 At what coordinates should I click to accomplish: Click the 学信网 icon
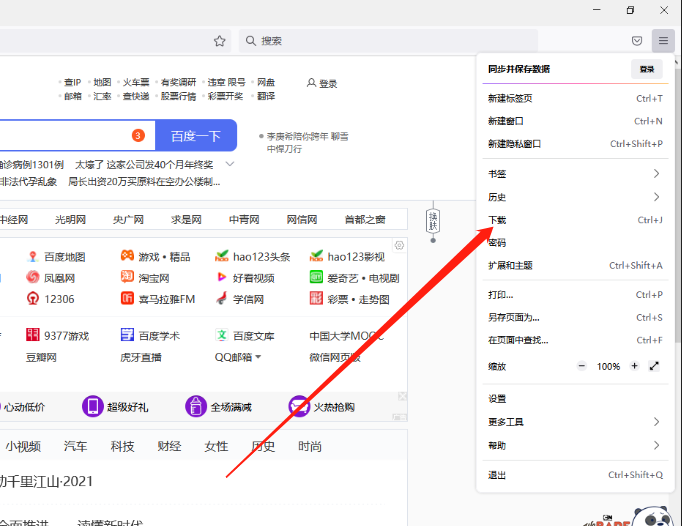tap(222, 298)
